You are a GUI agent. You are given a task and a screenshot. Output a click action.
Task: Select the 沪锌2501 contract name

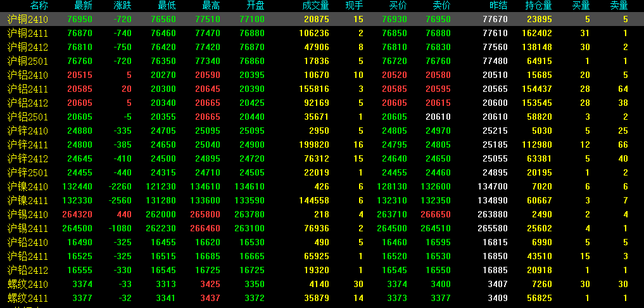click(27, 173)
